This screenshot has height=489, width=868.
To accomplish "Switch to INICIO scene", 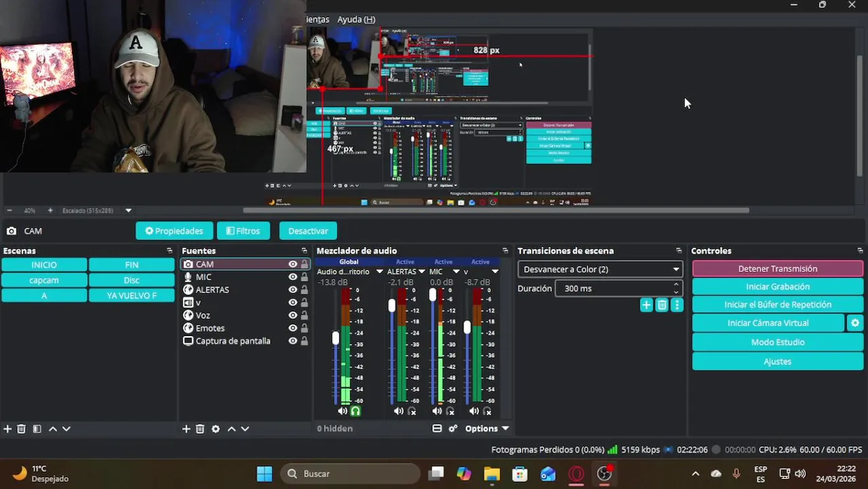I will tap(44, 265).
